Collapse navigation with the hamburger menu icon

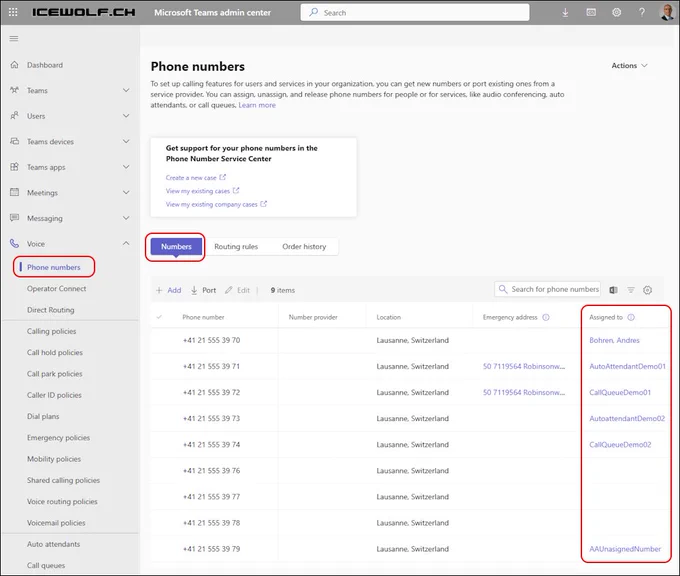tap(14, 39)
